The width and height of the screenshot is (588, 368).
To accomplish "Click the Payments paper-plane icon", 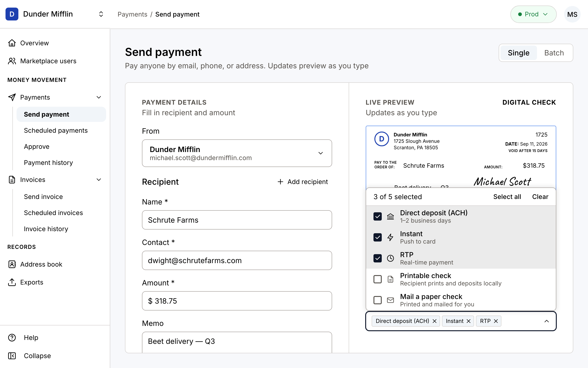I will [x=12, y=97].
